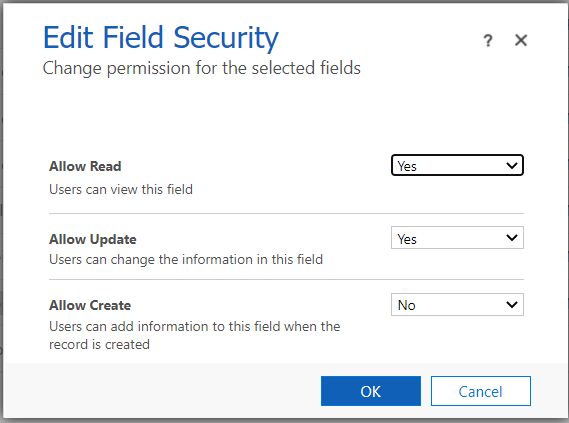Click the gray footer area beside OK

point(161,391)
